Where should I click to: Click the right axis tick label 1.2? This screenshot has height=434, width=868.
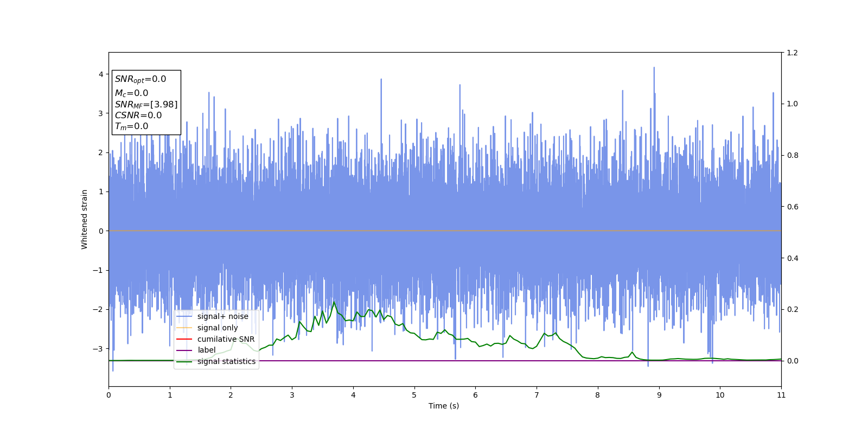click(x=793, y=53)
